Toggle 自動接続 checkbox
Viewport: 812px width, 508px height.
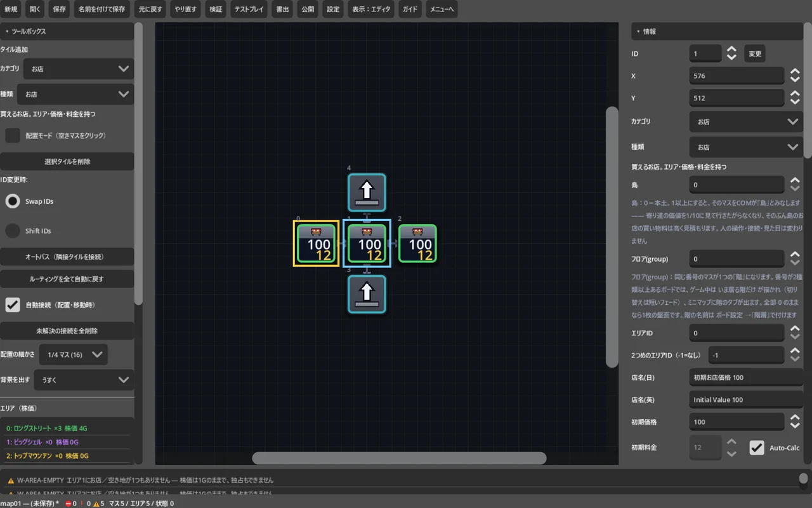[13, 305]
